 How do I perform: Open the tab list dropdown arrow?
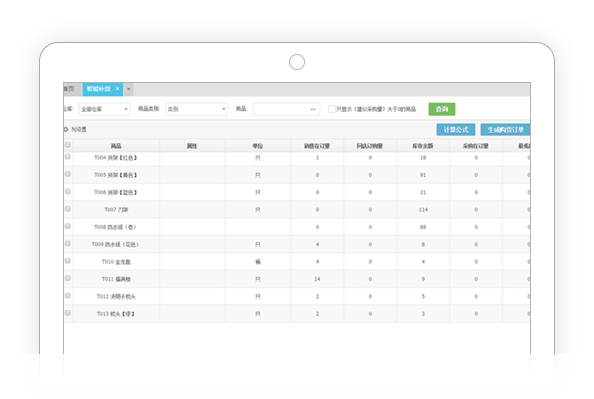tap(129, 89)
